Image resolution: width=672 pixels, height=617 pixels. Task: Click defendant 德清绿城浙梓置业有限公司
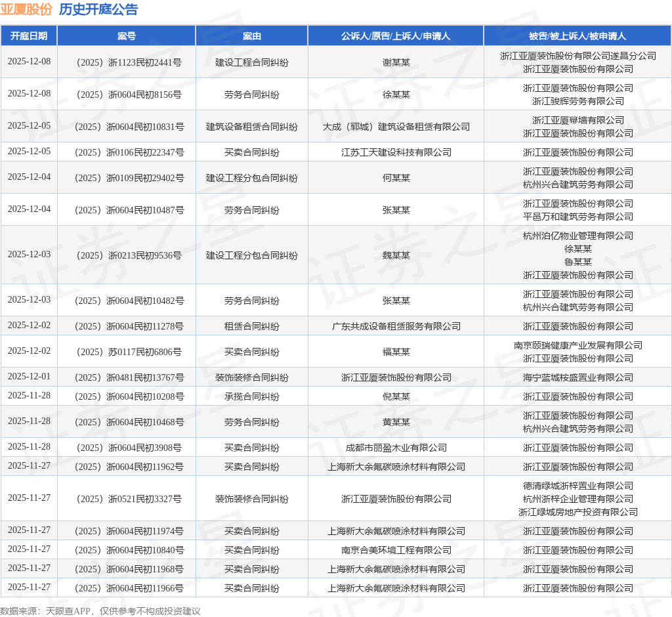coord(577,486)
